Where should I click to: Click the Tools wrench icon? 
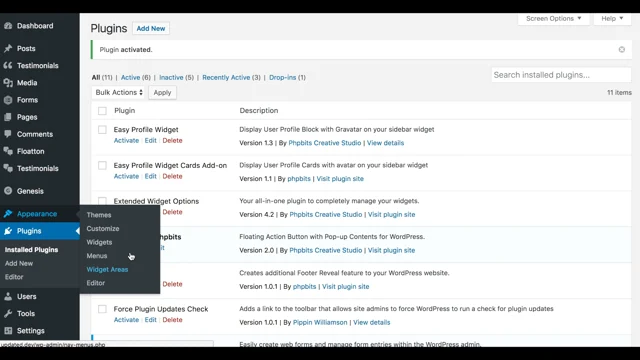click(x=8, y=313)
